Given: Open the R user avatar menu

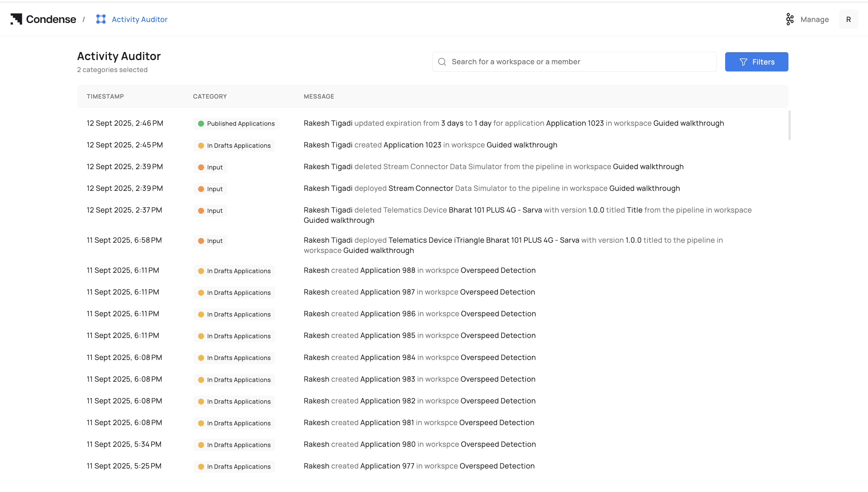Looking at the screenshot, I should tap(848, 20).
